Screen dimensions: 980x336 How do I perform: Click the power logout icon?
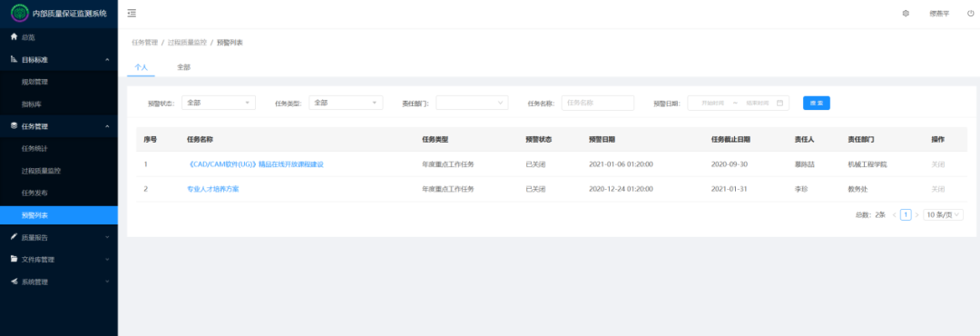click(970, 13)
